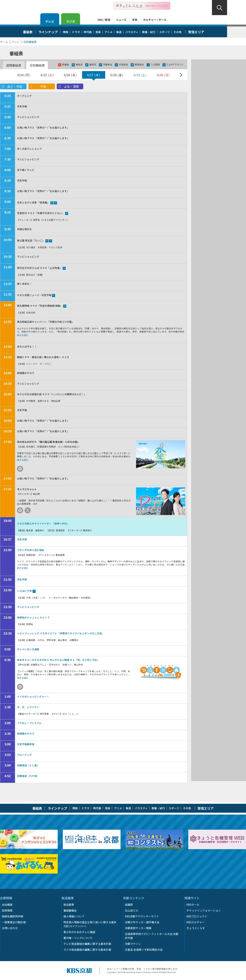246x980 pixels.
Task: Open チケットインフォメーション footer link
Action: (x=203, y=911)
